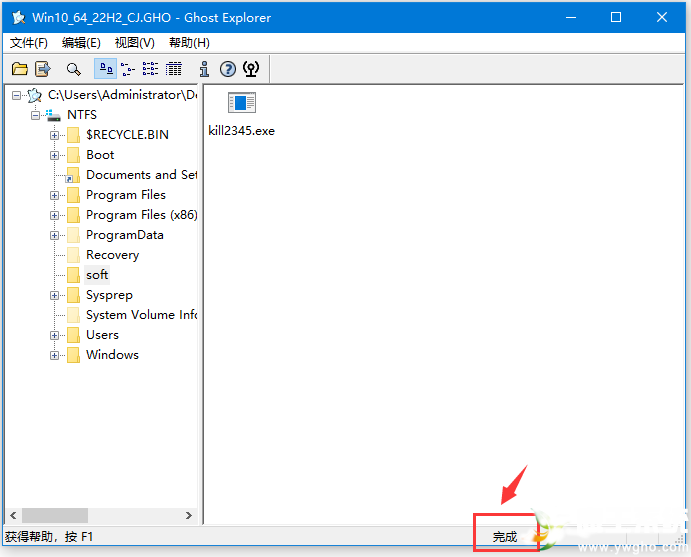Select the Recovery folder

pyautogui.click(x=112, y=255)
